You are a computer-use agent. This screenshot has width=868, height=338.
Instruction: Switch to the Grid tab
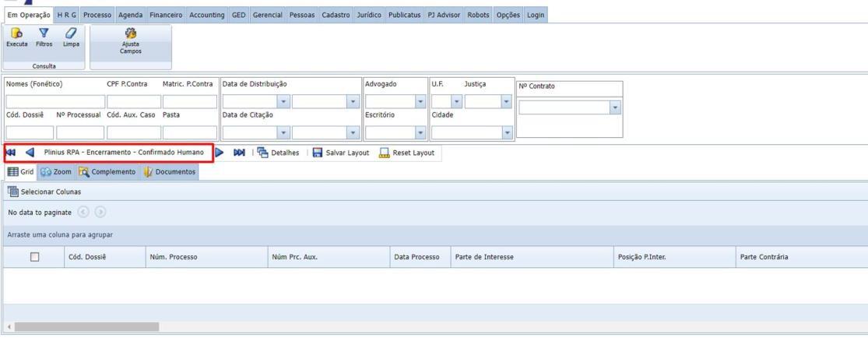pos(20,172)
